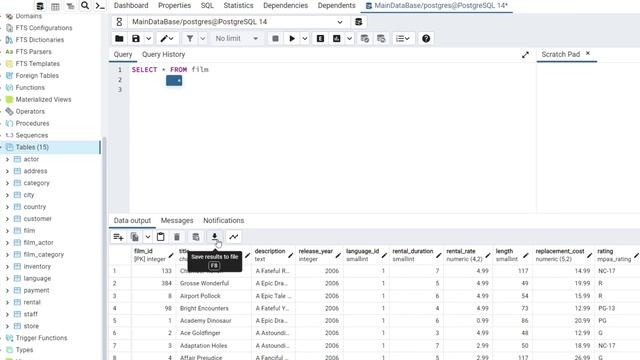
Task: Open Explain Analyze options dropdown
Action: click(x=349, y=38)
